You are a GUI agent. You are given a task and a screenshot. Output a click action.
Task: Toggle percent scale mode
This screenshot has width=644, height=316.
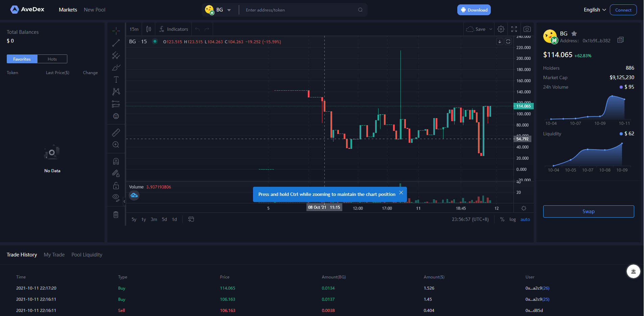pyautogui.click(x=502, y=219)
